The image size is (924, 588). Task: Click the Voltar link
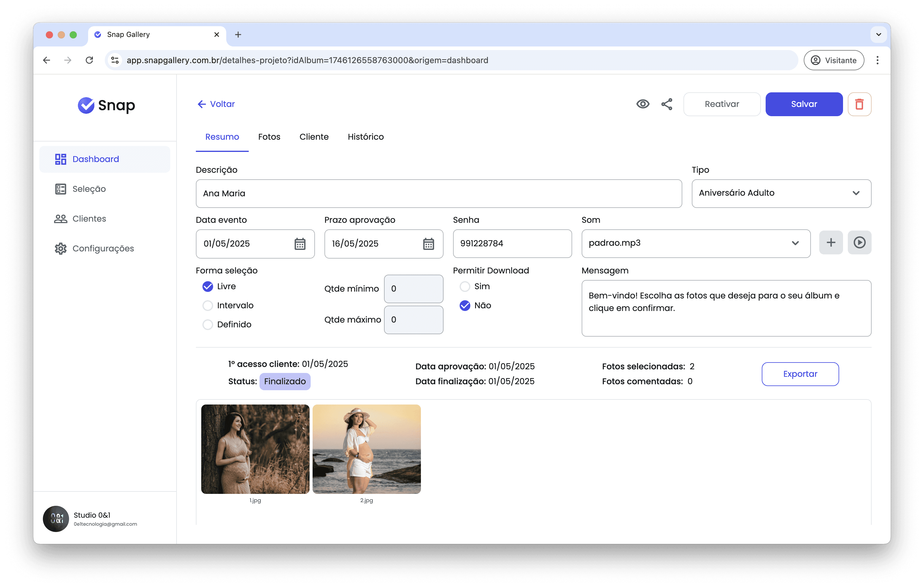click(216, 104)
